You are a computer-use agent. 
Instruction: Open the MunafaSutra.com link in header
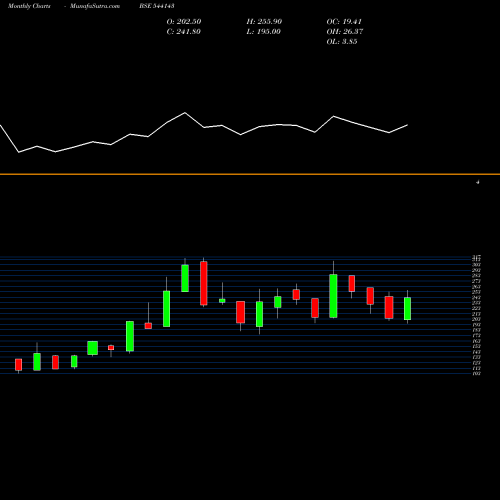tap(95, 6)
